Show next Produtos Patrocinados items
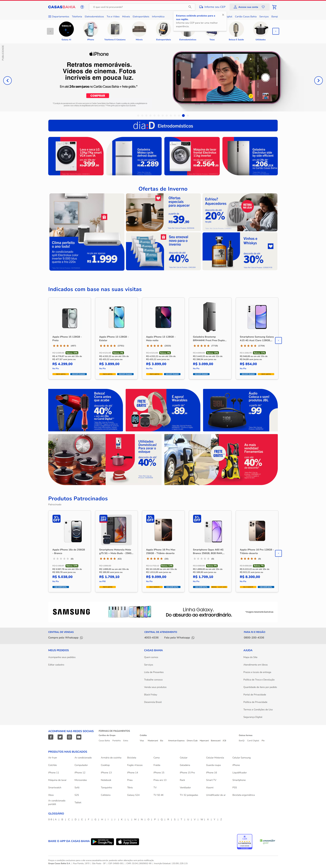The width and height of the screenshot is (326, 868). pyautogui.click(x=278, y=553)
